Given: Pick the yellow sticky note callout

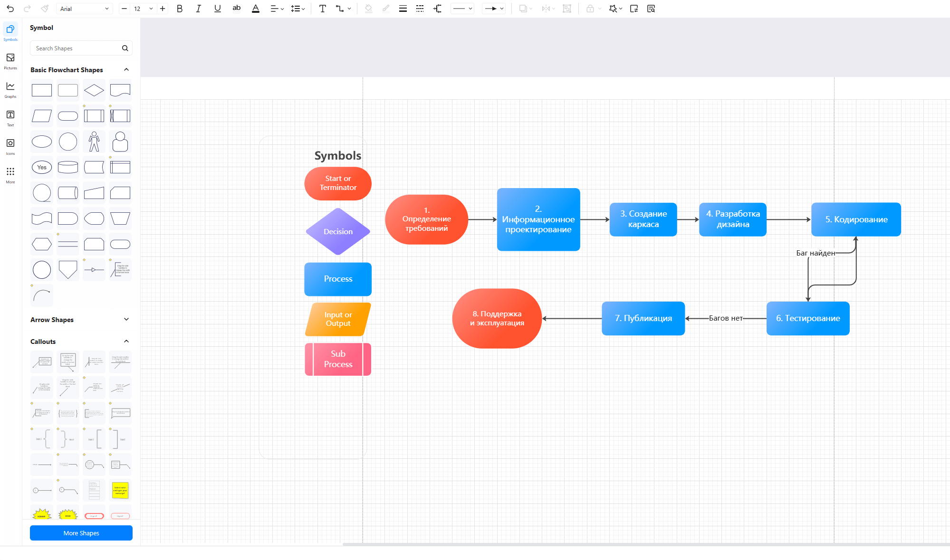Looking at the screenshot, I should 120,490.
